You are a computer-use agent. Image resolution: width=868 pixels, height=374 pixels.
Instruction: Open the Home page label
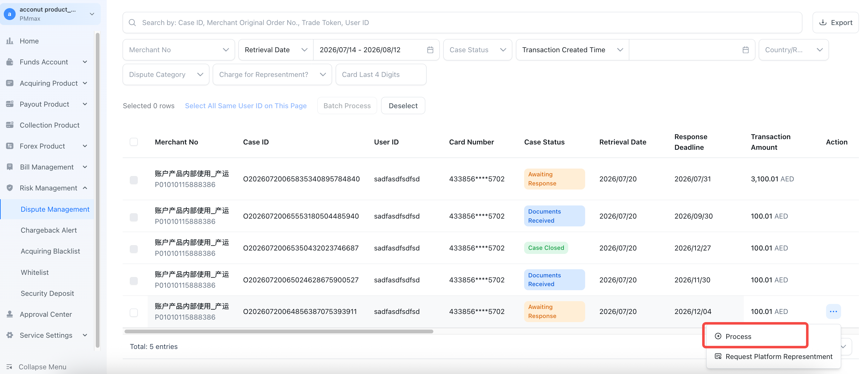coord(29,41)
